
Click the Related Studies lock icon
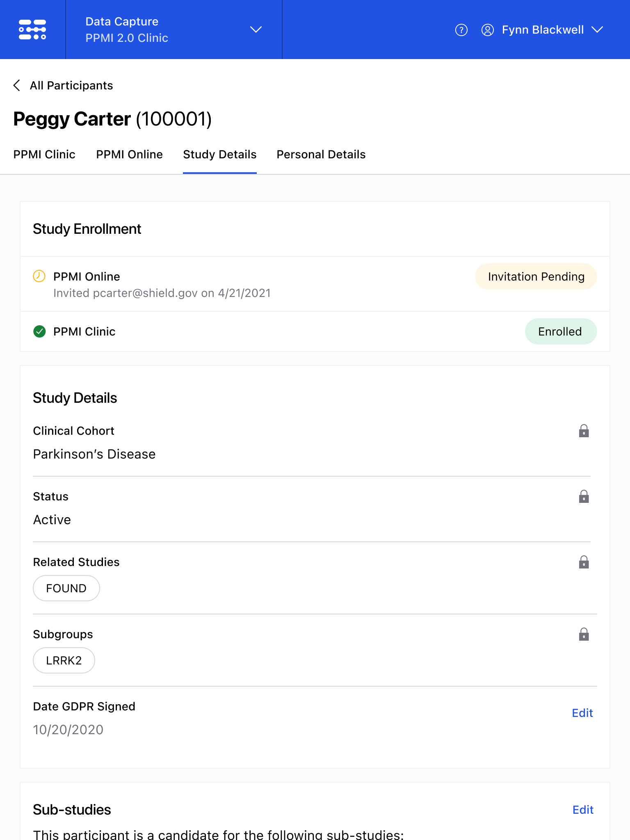click(584, 562)
